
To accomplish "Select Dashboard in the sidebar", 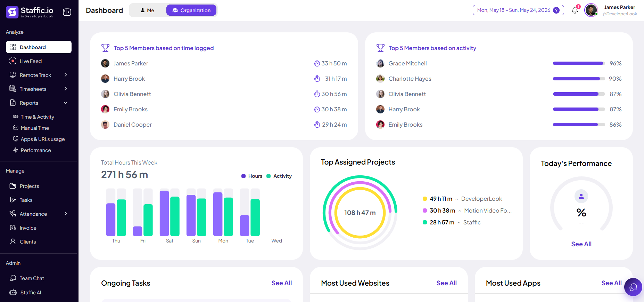I will [x=39, y=47].
